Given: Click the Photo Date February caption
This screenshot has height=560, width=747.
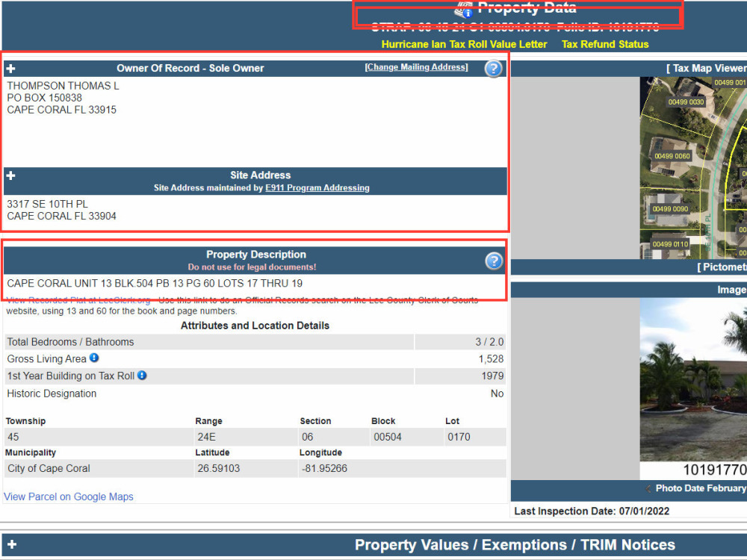Looking at the screenshot, I should pos(701,488).
